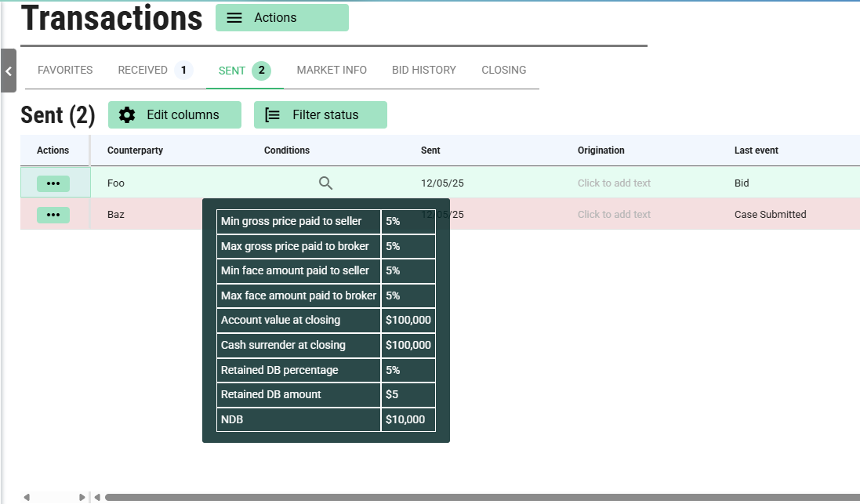This screenshot has width=860, height=504.
Task: Open three-dot actions menu for Foo row
Action: click(53, 183)
